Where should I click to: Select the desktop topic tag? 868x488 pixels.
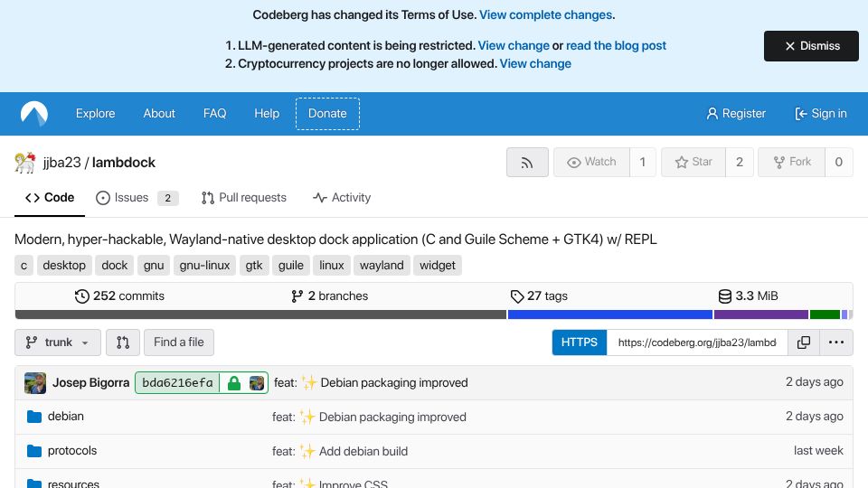64,266
